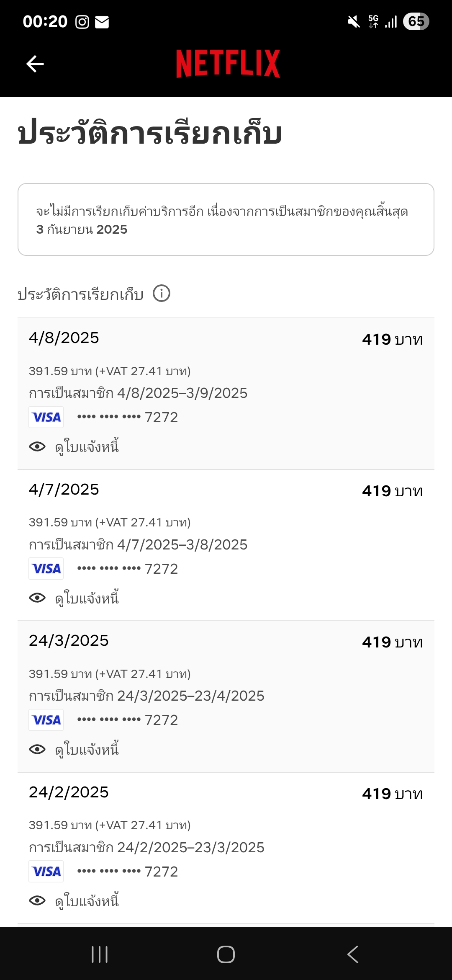452x980 pixels.
Task: Tap eye icon for 24/2/2025 invoice
Action: [x=37, y=900]
